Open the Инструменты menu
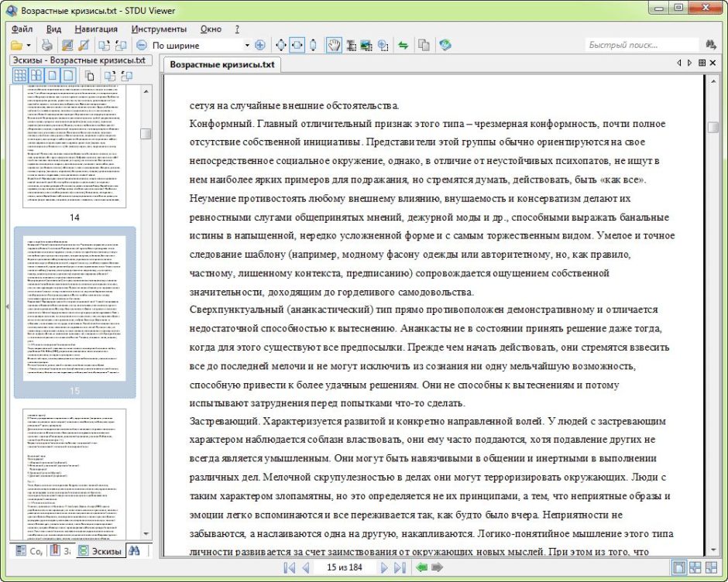The height and width of the screenshot is (582, 728). point(159,29)
